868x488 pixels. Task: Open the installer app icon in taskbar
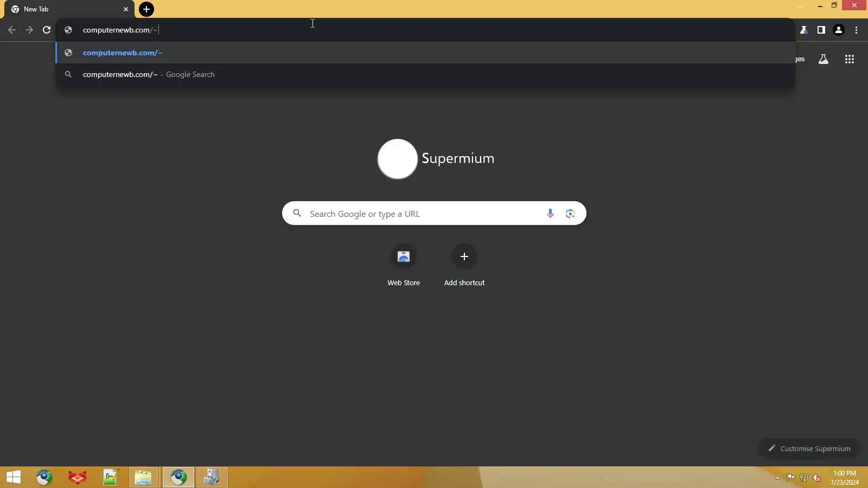pos(212,477)
